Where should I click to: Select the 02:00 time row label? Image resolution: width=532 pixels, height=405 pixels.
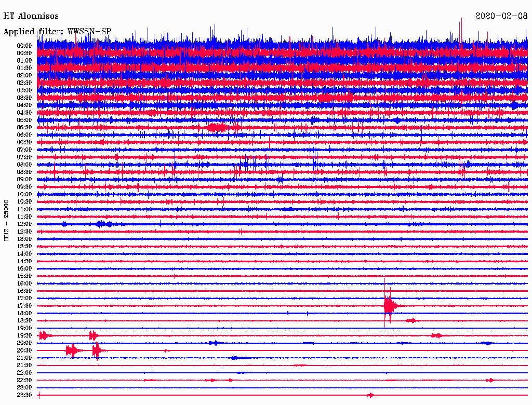click(x=24, y=76)
